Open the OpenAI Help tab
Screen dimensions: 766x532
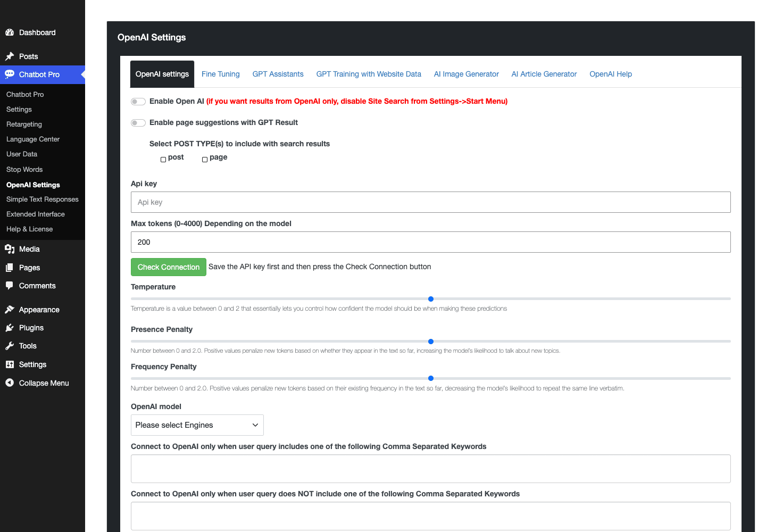pyautogui.click(x=611, y=74)
